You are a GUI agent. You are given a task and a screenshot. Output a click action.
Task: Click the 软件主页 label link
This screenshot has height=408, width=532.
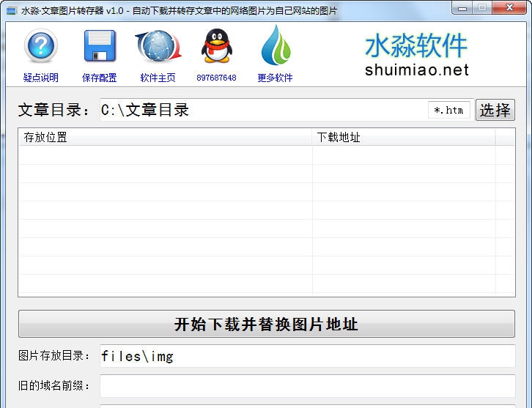click(x=158, y=78)
